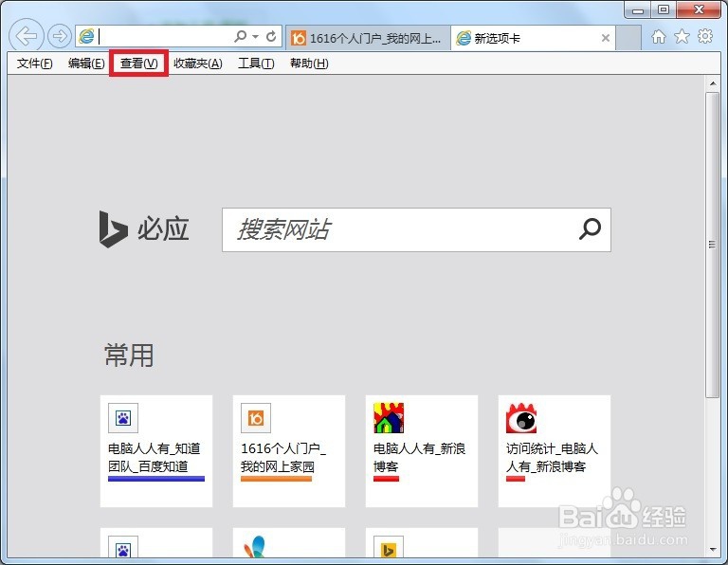Open the 1616个人门户_我的网上家园 tile
Screen dimensions: 728x565
click(x=289, y=451)
